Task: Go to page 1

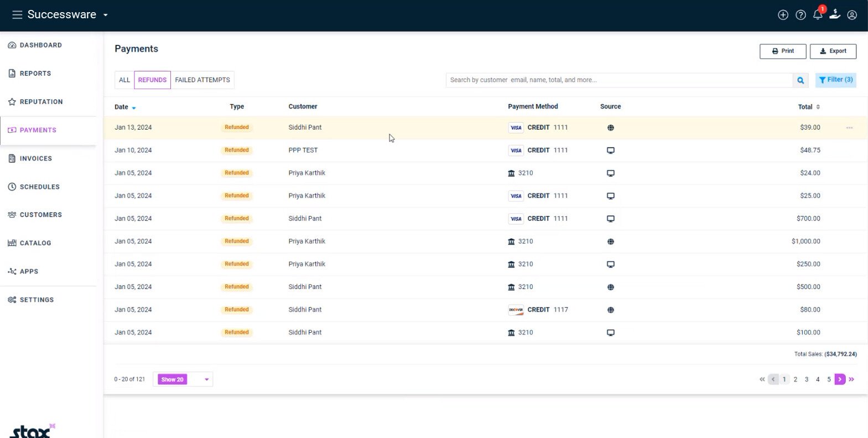Action: click(784, 379)
